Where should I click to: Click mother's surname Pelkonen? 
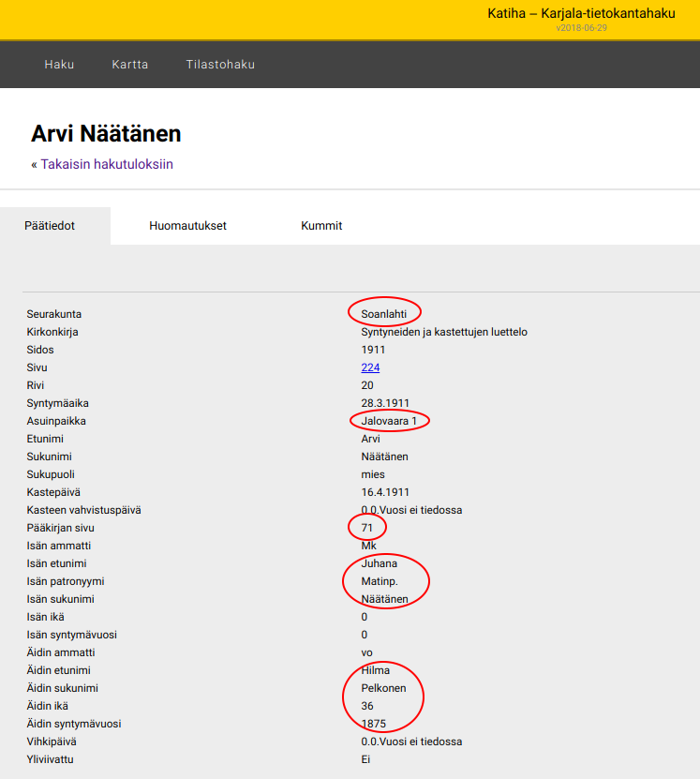(383, 688)
